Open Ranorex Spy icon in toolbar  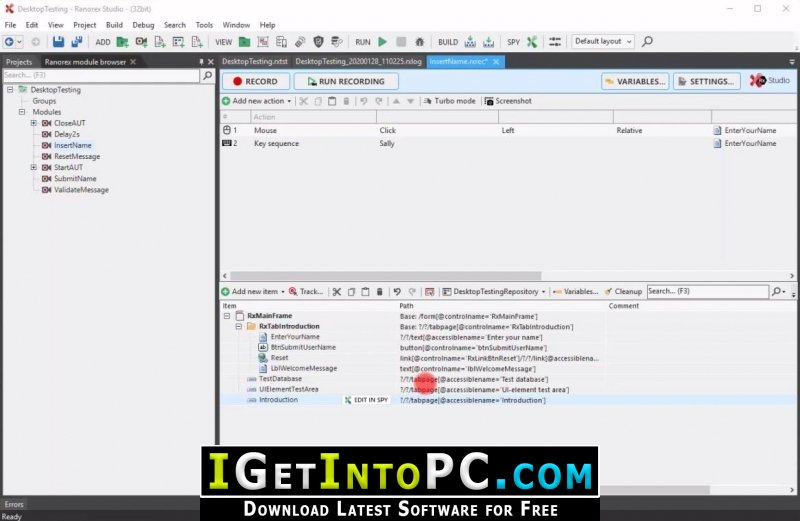coord(532,42)
